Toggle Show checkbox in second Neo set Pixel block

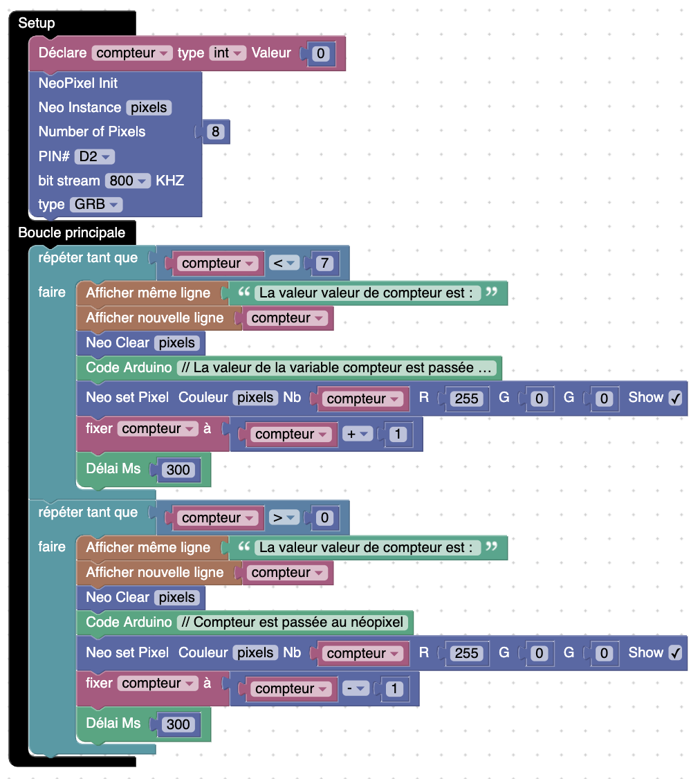pyautogui.click(x=675, y=652)
